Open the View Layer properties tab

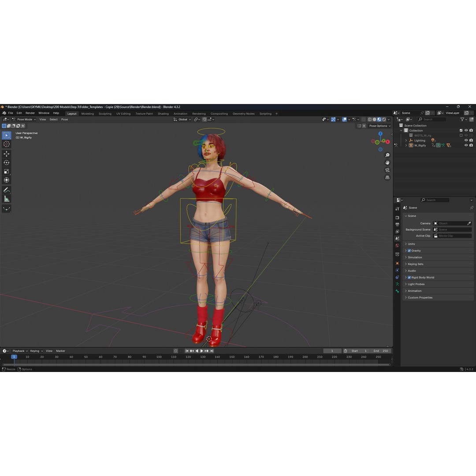398,231
